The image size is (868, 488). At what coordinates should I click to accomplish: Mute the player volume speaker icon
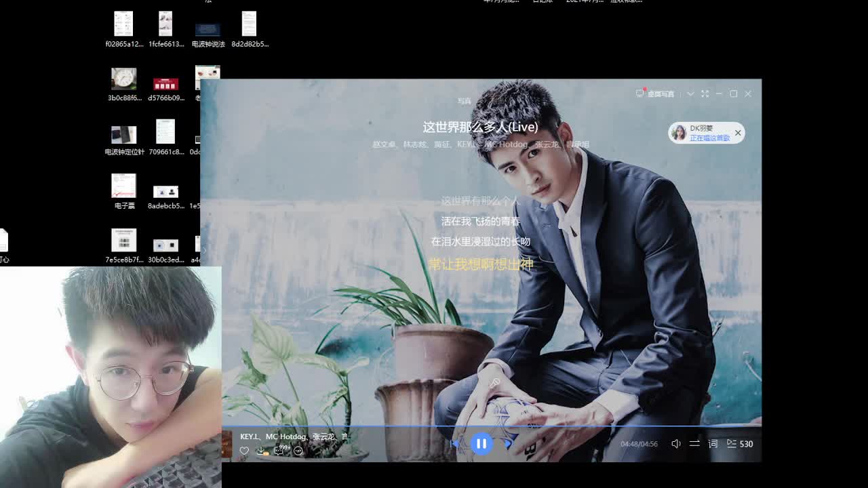click(x=676, y=444)
